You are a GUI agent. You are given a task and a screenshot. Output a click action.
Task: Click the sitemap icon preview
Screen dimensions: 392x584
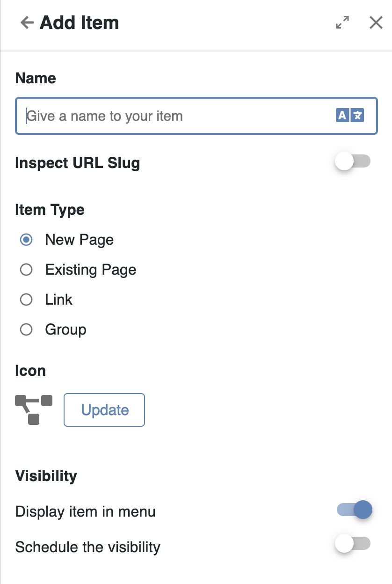pyautogui.click(x=34, y=409)
